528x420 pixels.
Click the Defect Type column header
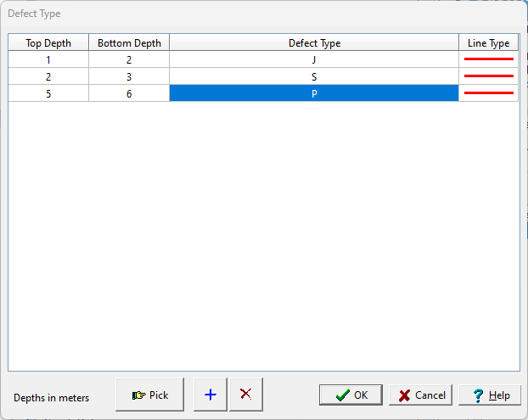pyautogui.click(x=314, y=43)
